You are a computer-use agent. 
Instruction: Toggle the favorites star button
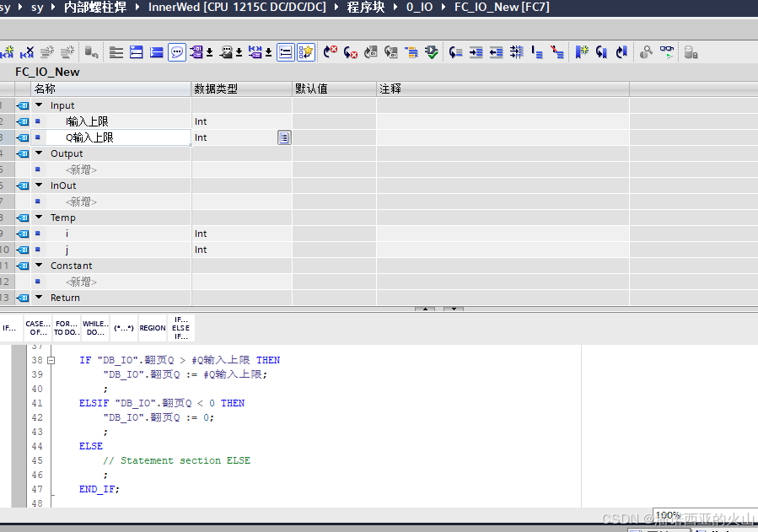coord(306,52)
